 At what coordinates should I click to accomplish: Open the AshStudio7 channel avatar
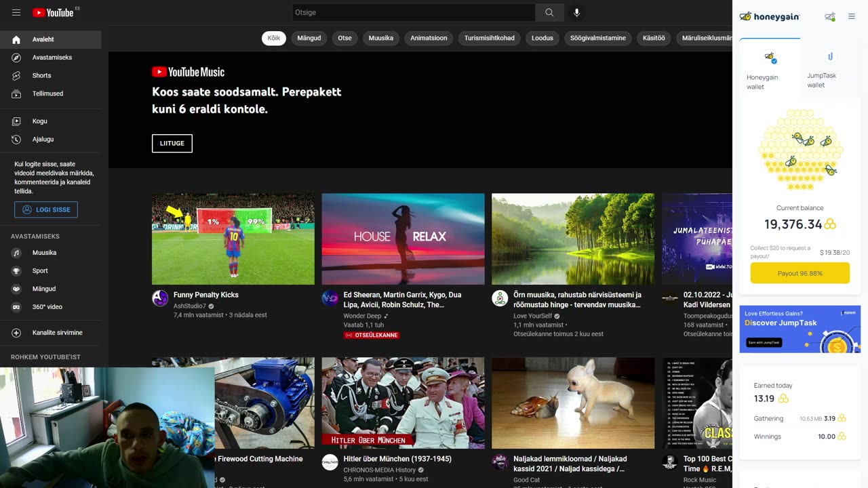pyautogui.click(x=160, y=298)
